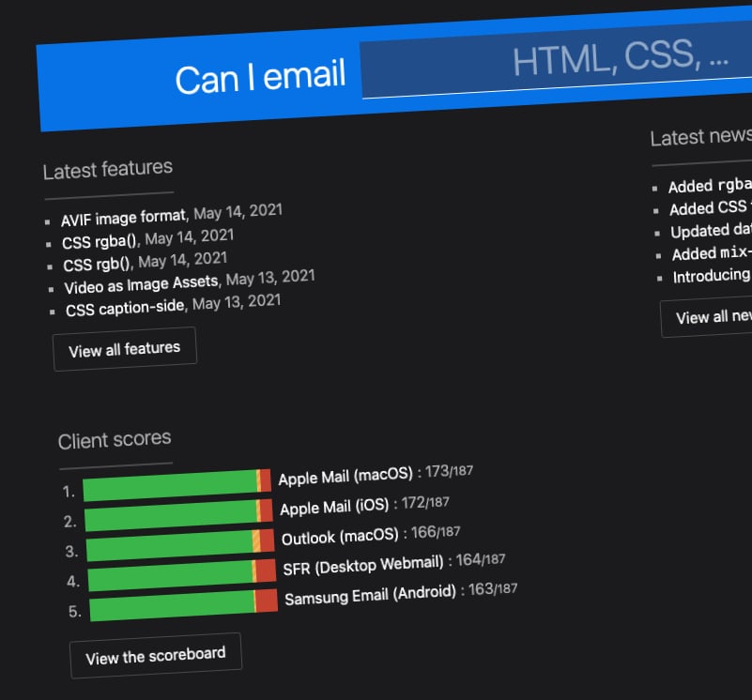The image size is (752, 700).
Task: Open the "CSS caption-side" feature
Action: pos(125,304)
